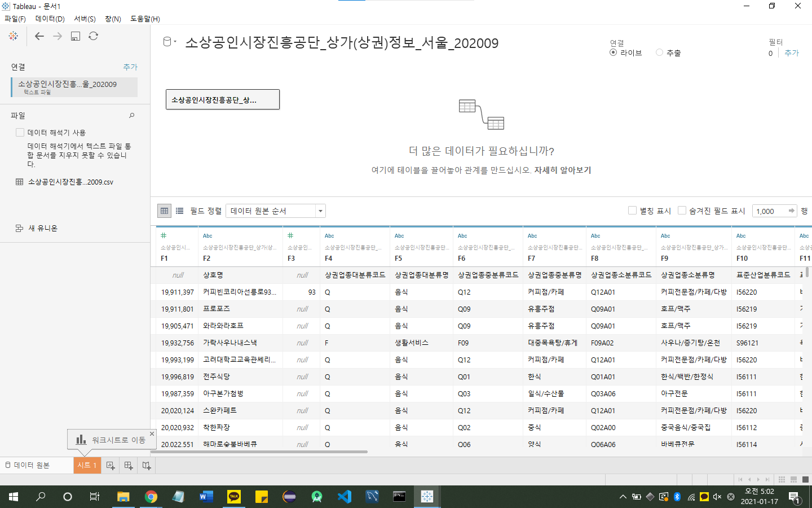
Task: Click the rows count input field
Action: tap(769, 211)
